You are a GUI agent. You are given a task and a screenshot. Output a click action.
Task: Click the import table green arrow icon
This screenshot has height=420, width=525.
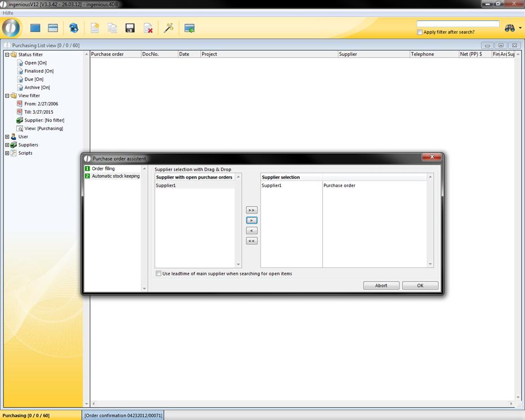(190, 28)
